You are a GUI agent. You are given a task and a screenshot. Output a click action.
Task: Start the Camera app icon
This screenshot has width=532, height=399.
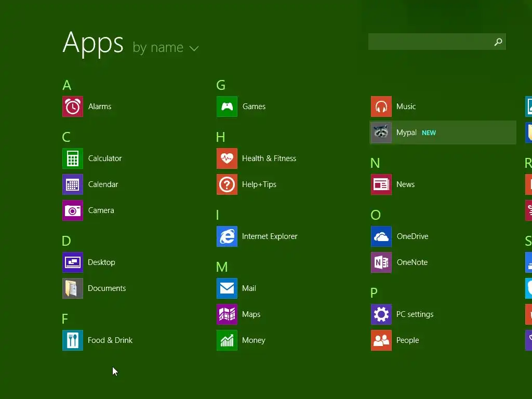pyautogui.click(x=73, y=210)
